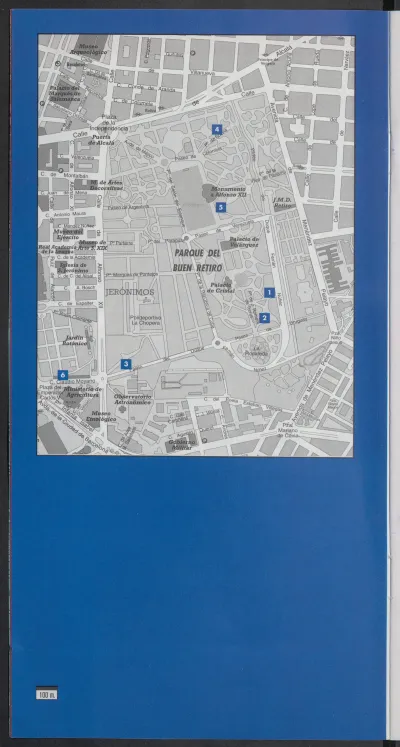
Task: Click the "Monumento a Alfonso XII" label
Action: pos(229,192)
